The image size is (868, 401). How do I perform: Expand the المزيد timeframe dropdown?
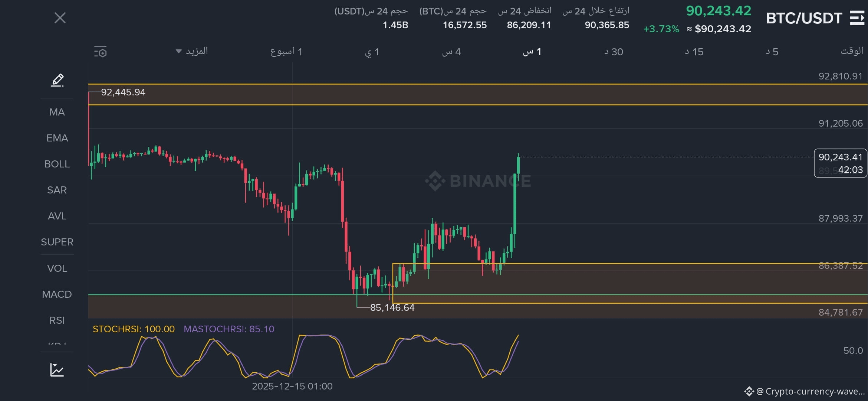(x=192, y=51)
